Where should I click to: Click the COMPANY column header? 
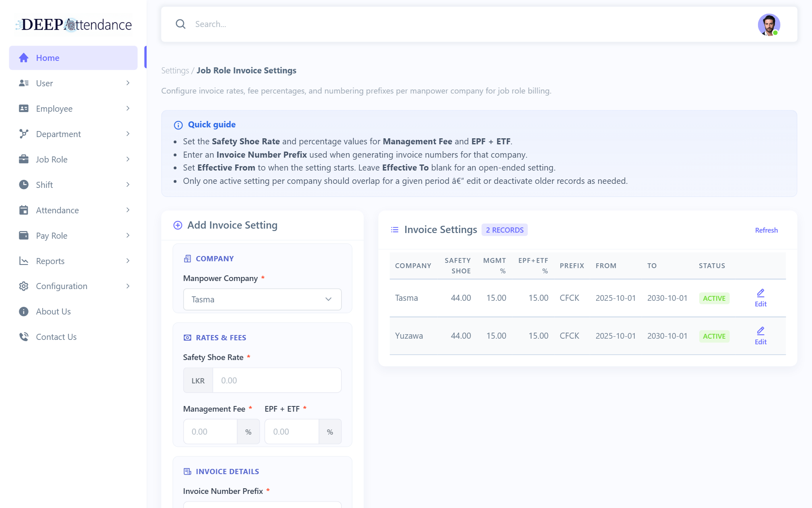[x=413, y=266]
